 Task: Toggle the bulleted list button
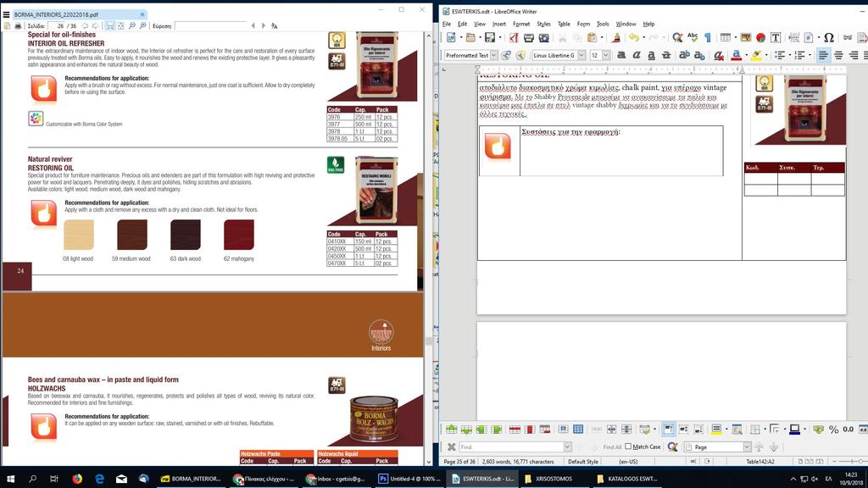pyautogui.click(x=780, y=55)
